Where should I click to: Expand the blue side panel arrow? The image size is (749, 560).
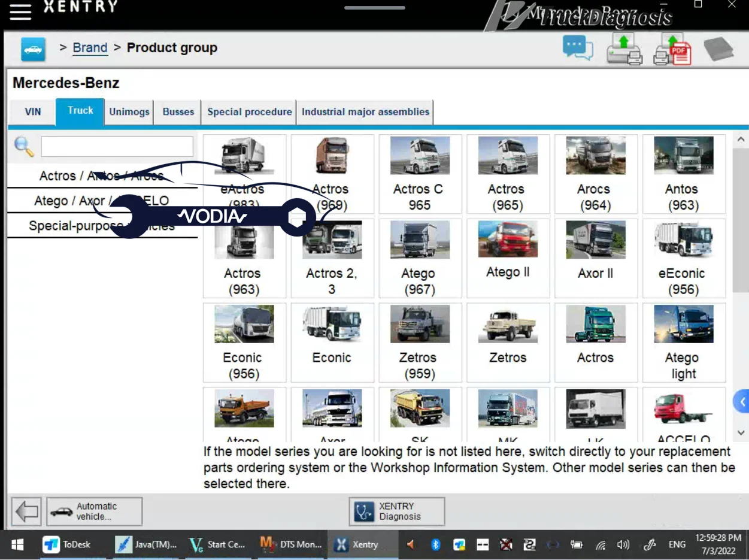tap(741, 401)
